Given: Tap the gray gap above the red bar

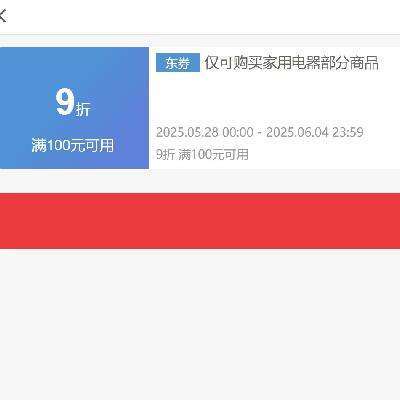Looking at the screenshot, I should pos(200,181).
